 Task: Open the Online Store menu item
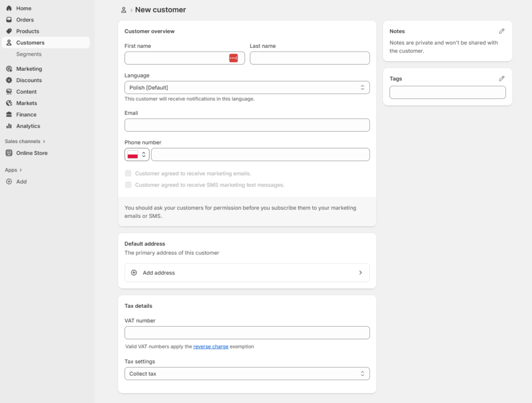tap(32, 153)
